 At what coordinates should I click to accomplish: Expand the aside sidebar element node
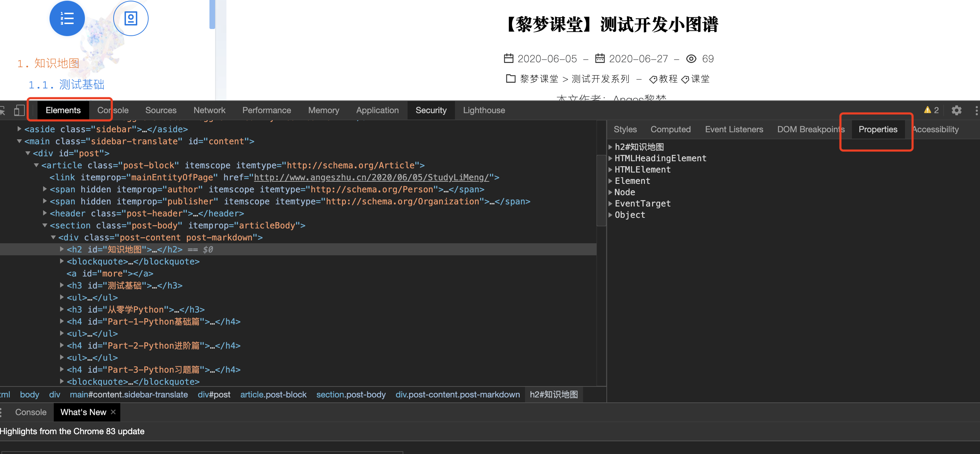tap(19, 129)
